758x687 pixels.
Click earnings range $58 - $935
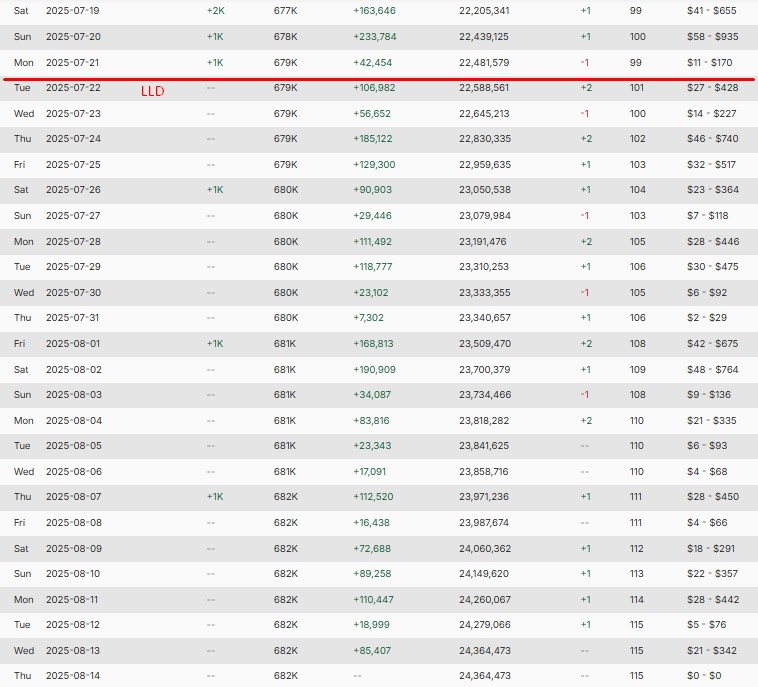(713, 37)
